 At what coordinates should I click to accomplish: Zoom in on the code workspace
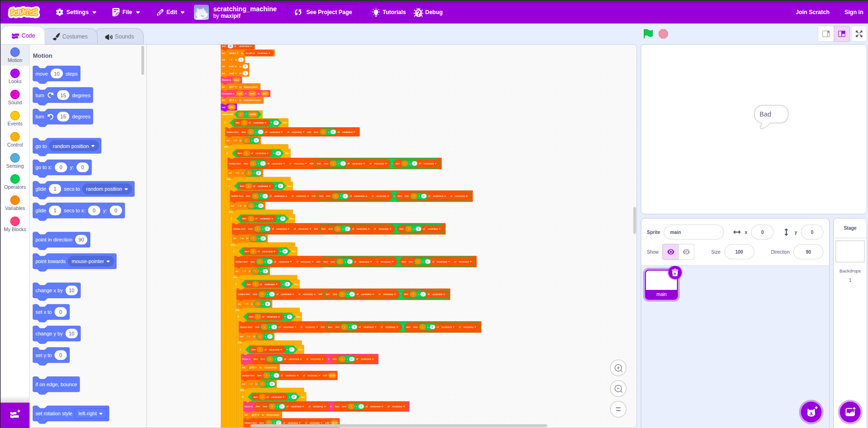click(x=618, y=368)
